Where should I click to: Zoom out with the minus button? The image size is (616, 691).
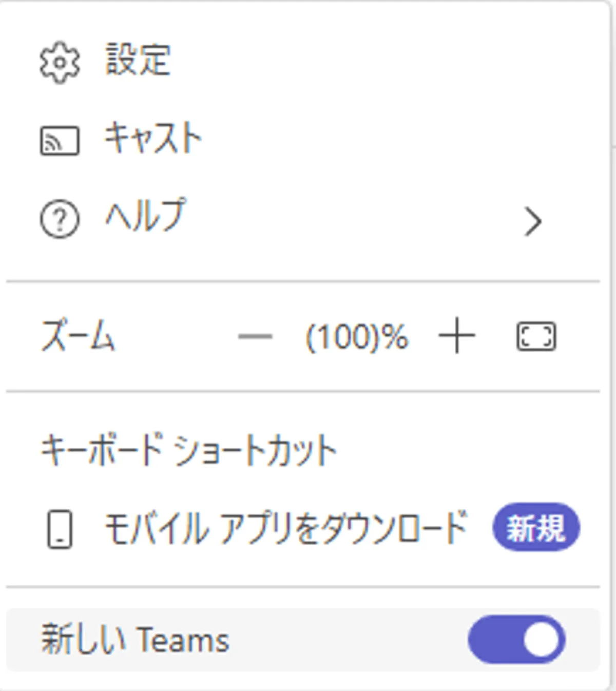tap(255, 337)
